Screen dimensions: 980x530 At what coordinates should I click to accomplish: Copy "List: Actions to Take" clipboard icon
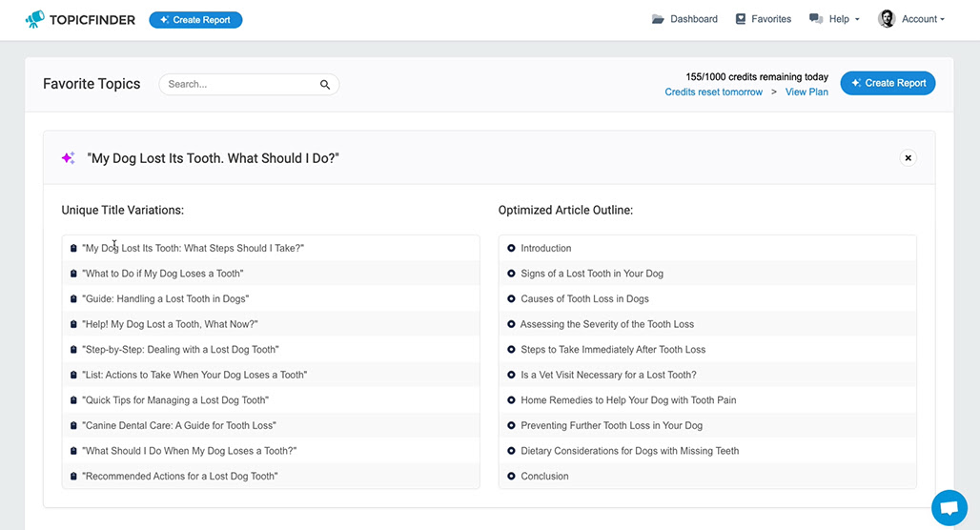click(x=73, y=375)
